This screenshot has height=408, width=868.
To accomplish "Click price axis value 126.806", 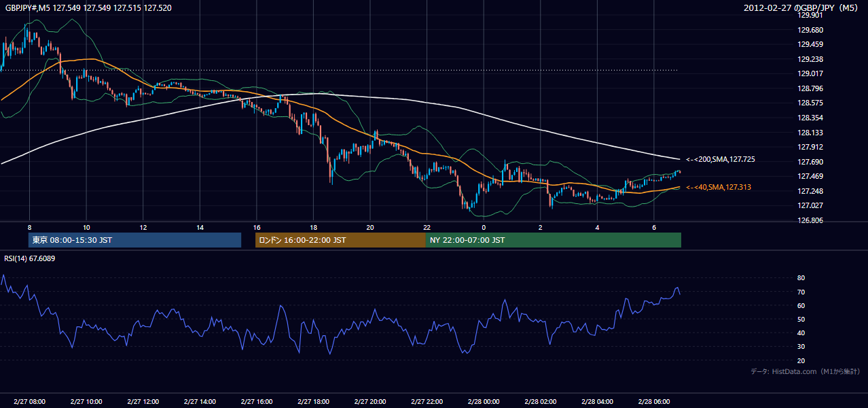I will coord(810,220).
